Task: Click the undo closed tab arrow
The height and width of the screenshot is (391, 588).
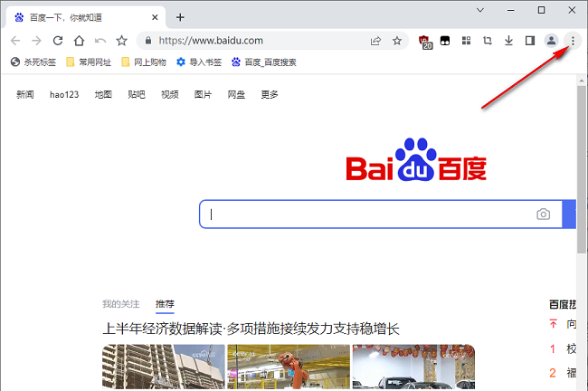Action: pos(100,41)
